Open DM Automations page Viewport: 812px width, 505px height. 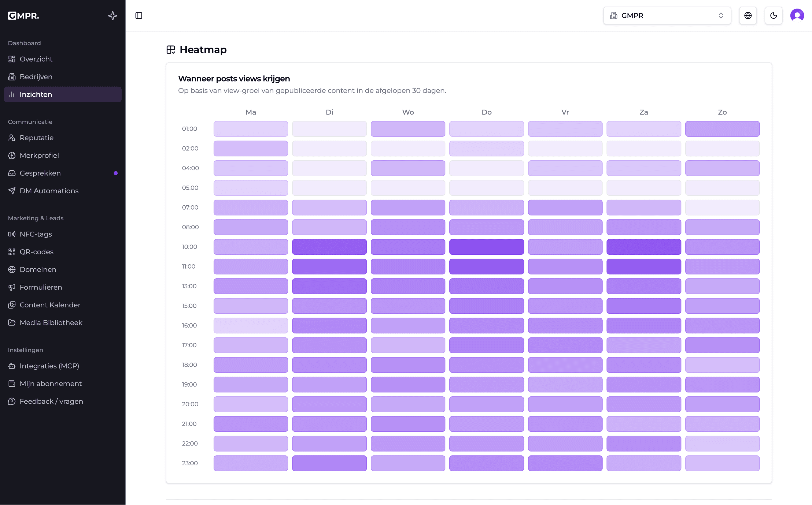(63, 191)
